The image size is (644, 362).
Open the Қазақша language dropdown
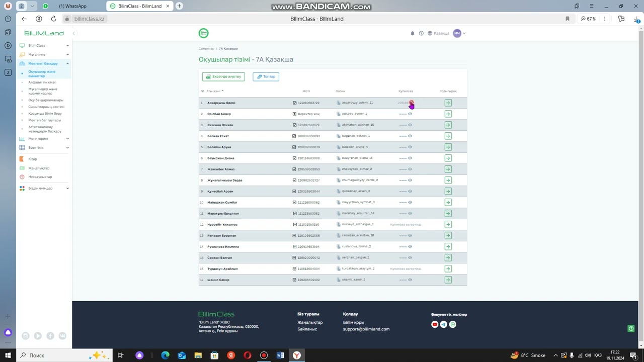coord(438,33)
